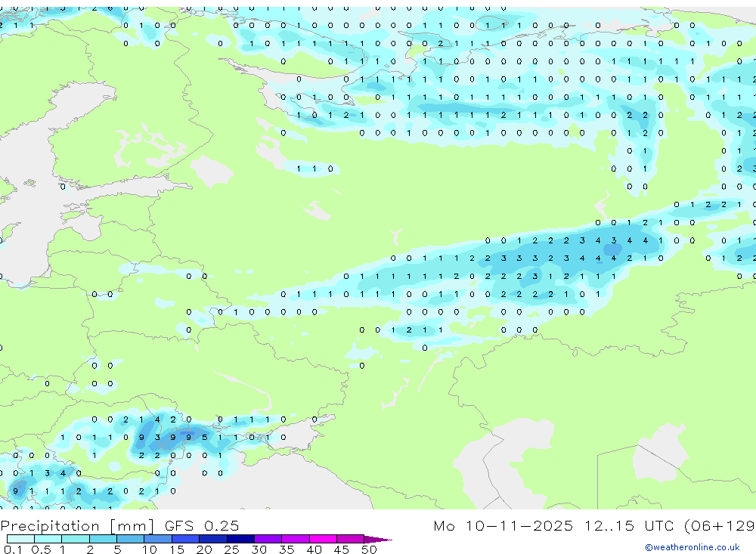
Task: Click the 0.1–0.5 mm palest cyan legend swatch
Action: pos(20,539)
